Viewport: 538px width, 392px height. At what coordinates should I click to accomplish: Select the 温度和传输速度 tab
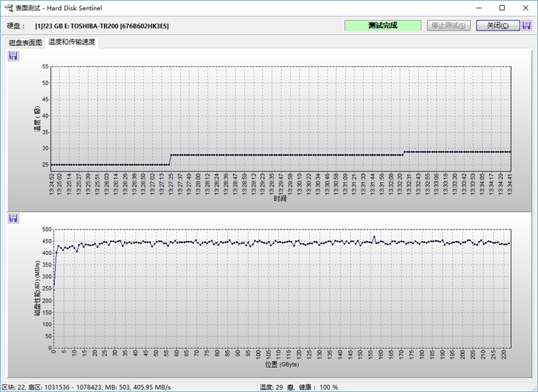pyautogui.click(x=72, y=42)
